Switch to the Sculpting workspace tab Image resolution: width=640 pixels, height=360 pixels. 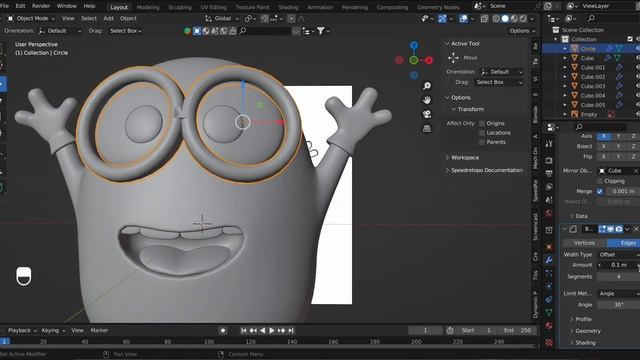tap(180, 7)
